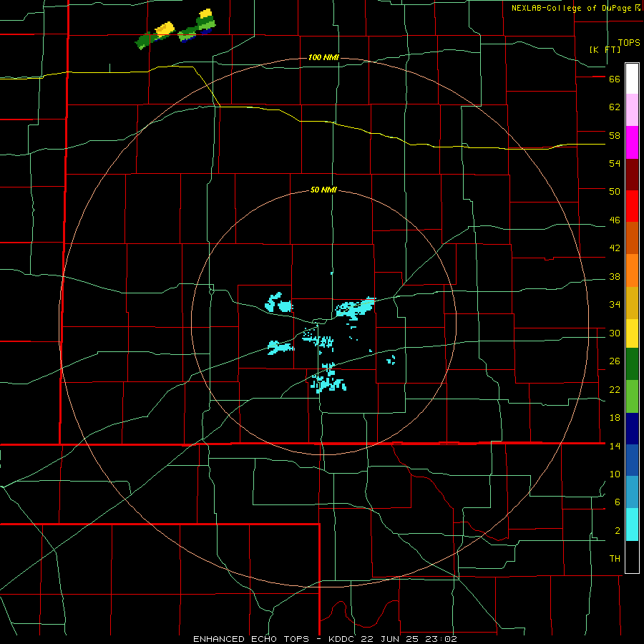Click the 46 legend value
This screenshot has height=644, width=644.
pos(615,220)
